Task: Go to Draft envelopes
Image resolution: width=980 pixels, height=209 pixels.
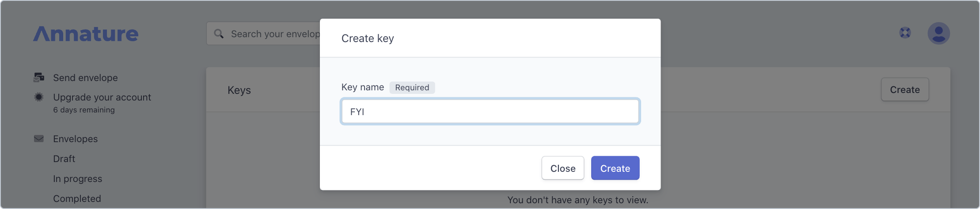Action: [64, 159]
